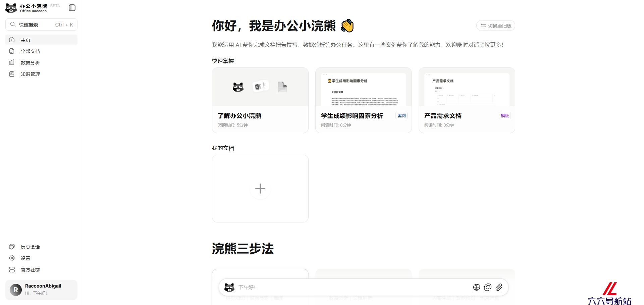644x305 pixels.
Task: Click the Ctrl + K shortcut hint
Action: pyautogui.click(x=64, y=24)
